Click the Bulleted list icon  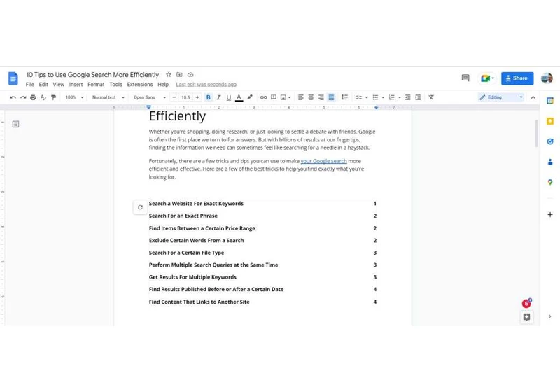375,97
